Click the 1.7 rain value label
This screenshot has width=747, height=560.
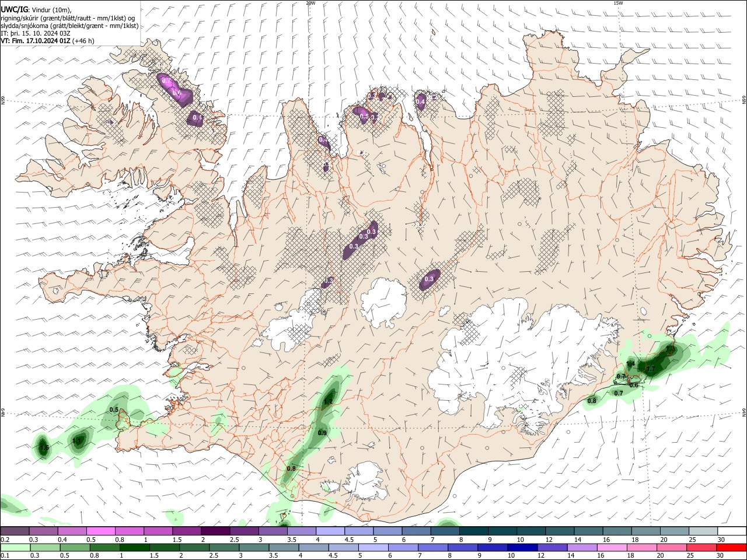click(650, 369)
